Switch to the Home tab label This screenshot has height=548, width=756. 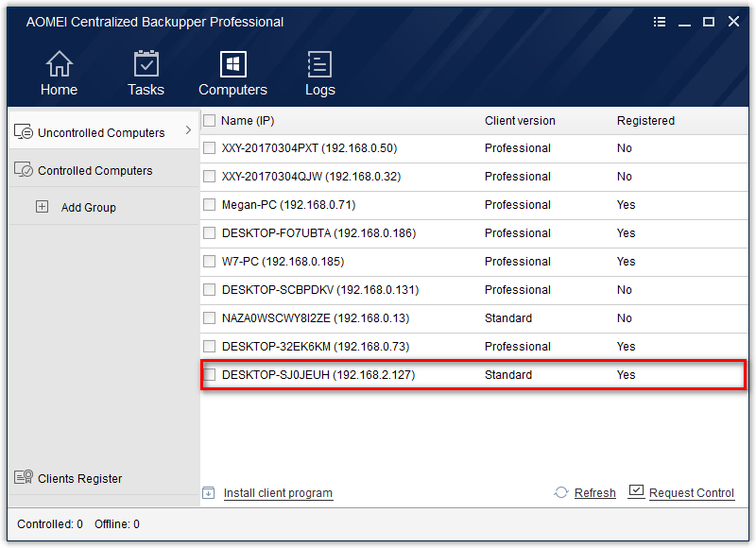tap(59, 90)
